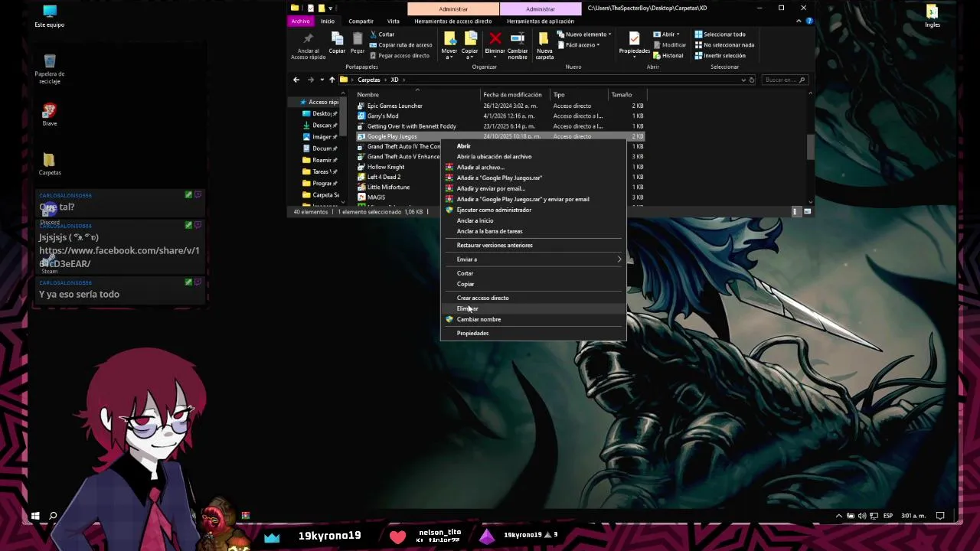Click the Propiedades ribbon icon
This screenshot has width=980, height=551.
[634, 38]
